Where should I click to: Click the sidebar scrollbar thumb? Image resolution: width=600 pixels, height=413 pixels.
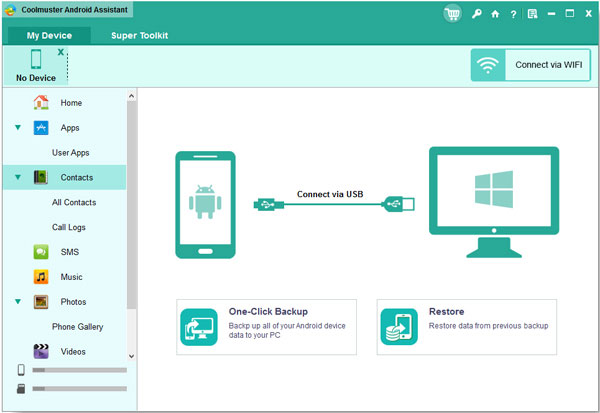pos(131,205)
